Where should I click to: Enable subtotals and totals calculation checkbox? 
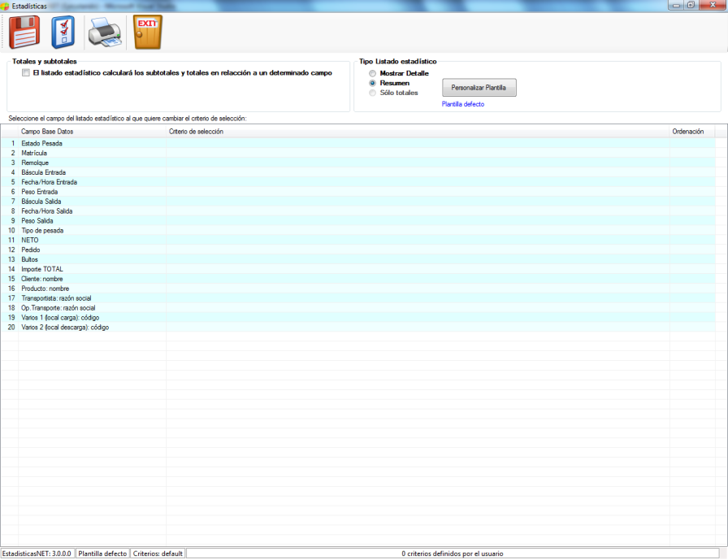(26, 73)
